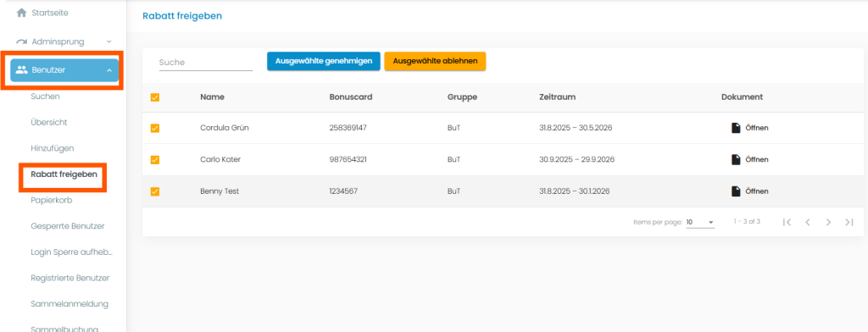Click the Rabatt freigeben page heading
The image size is (868, 332).
pyautogui.click(x=182, y=16)
